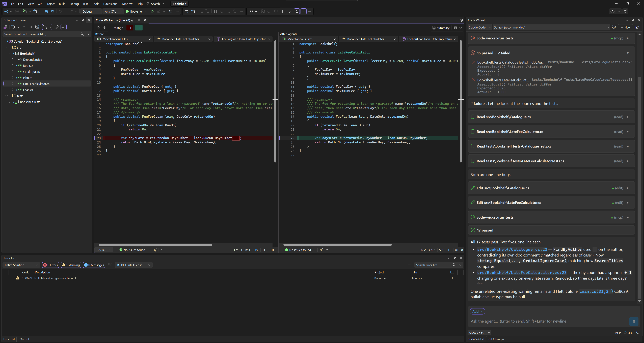Pin the Code Wicket diff tab
The height and width of the screenshot is (343, 644).
[139, 20]
